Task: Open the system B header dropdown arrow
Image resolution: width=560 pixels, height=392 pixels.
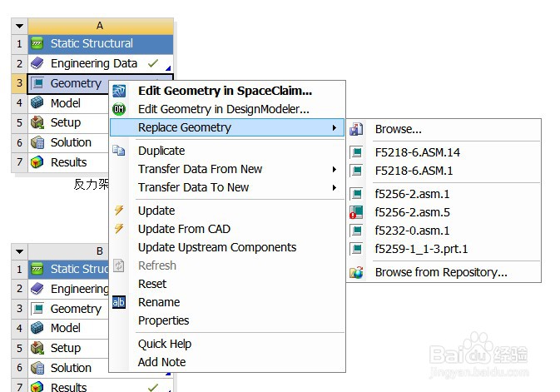Action: [x=20, y=251]
